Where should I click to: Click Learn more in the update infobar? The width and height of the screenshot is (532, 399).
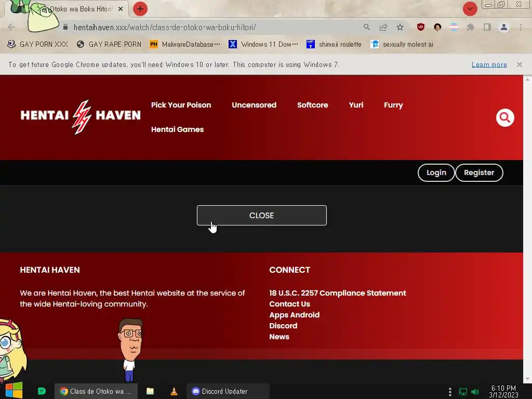[489, 64]
